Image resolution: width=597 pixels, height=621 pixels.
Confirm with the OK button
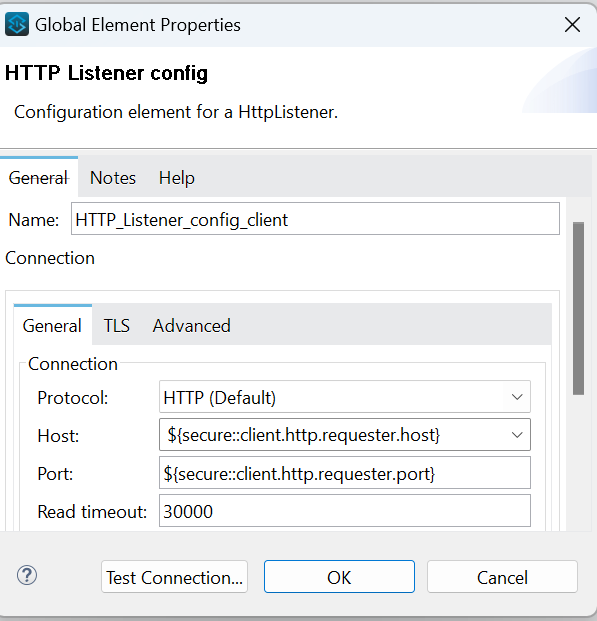[339, 577]
